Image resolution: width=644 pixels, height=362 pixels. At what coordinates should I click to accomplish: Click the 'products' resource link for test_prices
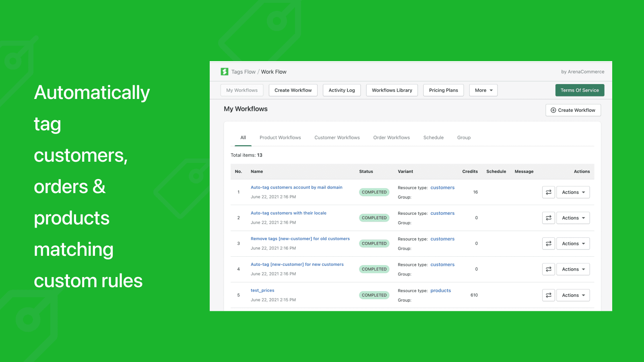click(x=440, y=290)
